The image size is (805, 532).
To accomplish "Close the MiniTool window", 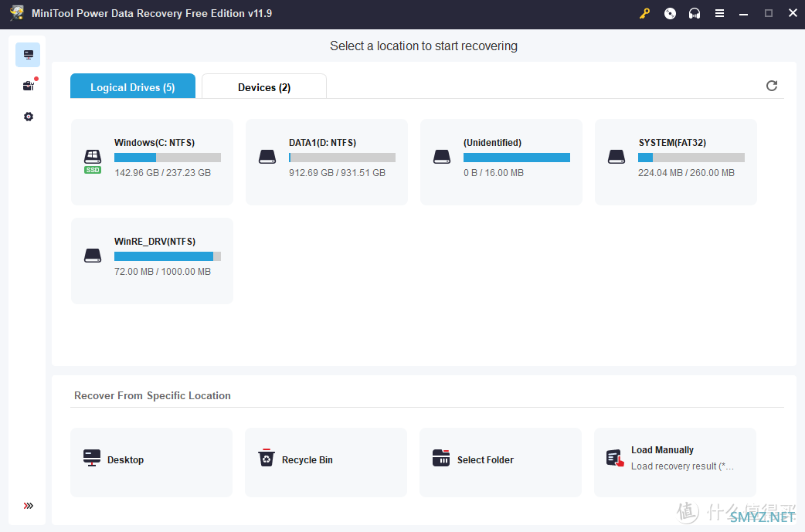I will [x=793, y=13].
